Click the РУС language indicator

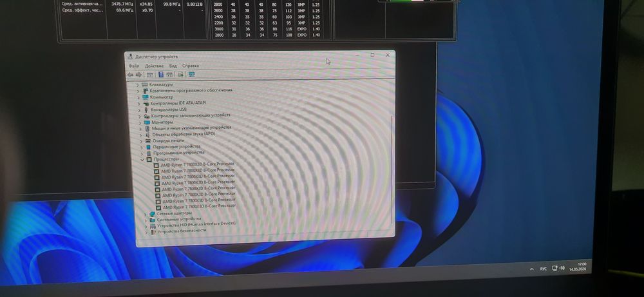(544, 269)
